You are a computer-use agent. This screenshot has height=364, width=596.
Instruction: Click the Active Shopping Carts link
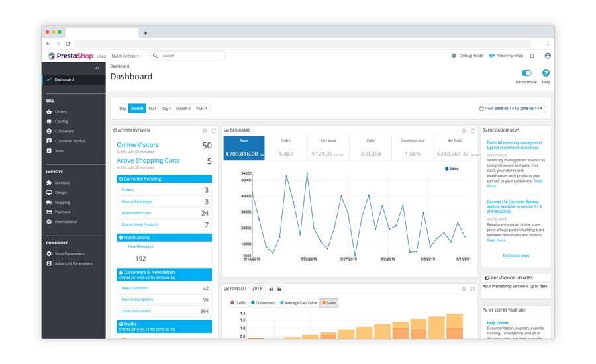[x=148, y=161]
